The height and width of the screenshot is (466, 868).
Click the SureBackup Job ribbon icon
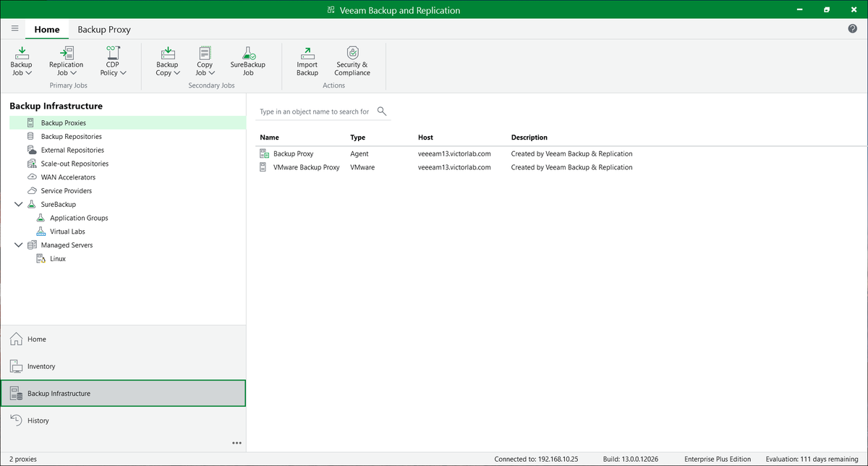pos(248,53)
